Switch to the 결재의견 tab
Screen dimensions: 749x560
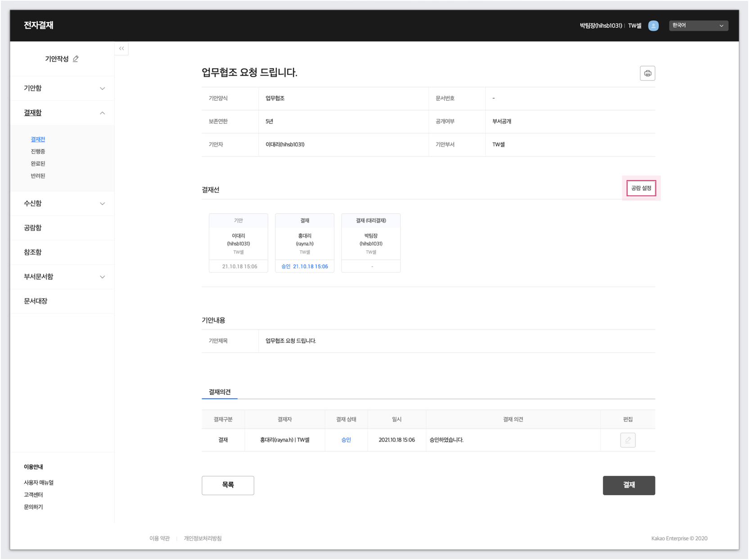coord(220,392)
